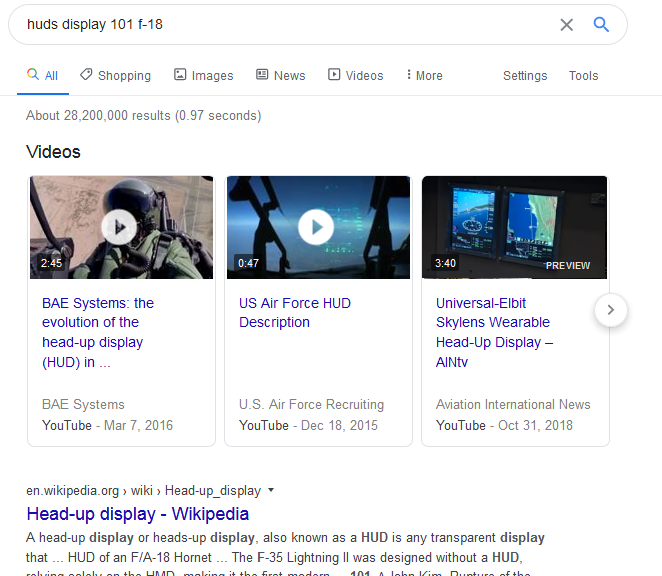Open the News results tab

tap(281, 75)
